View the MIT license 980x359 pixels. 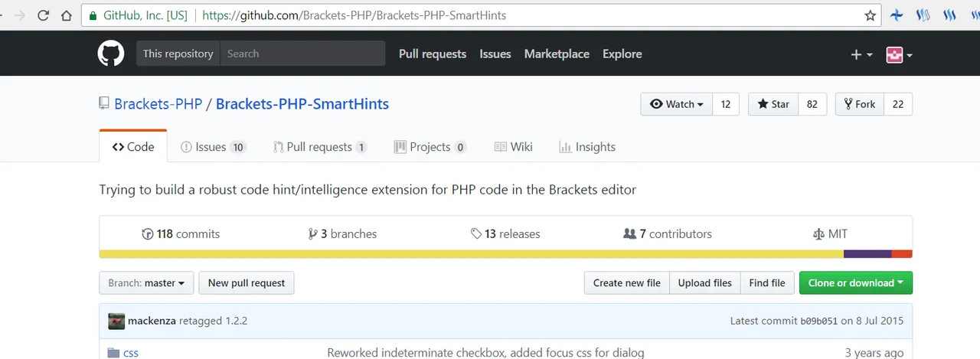tap(830, 233)
